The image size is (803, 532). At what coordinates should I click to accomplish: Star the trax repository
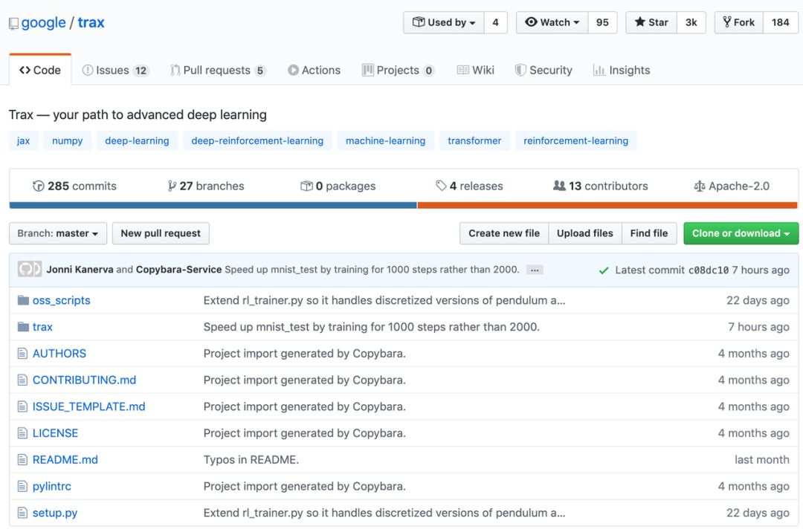point(651,22)
